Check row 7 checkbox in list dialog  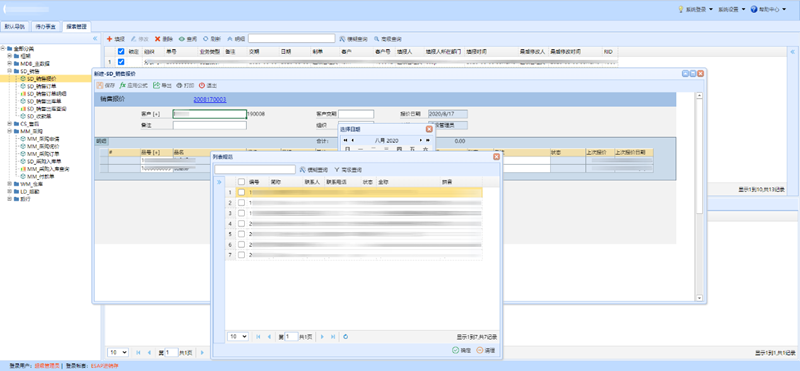(241, 255)
